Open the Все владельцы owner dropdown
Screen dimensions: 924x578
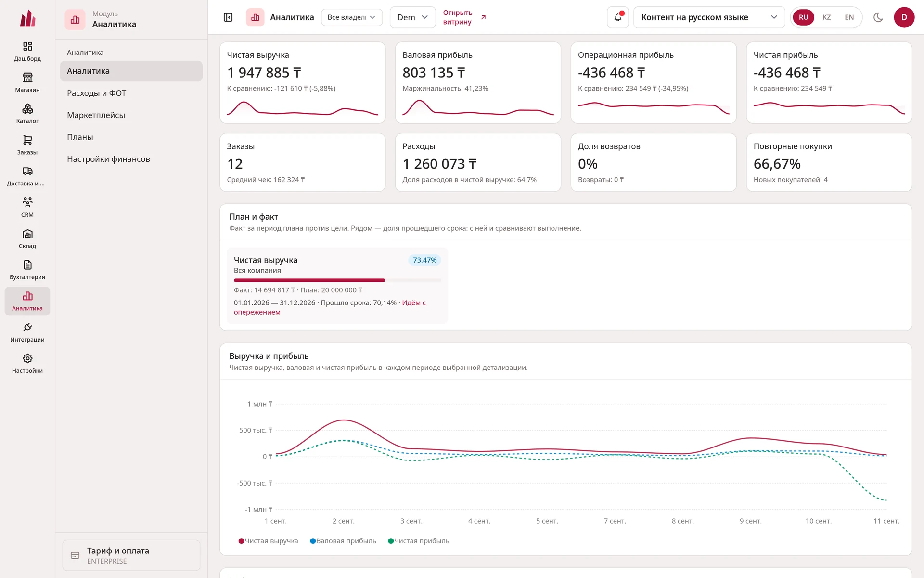tap(351, 17)
